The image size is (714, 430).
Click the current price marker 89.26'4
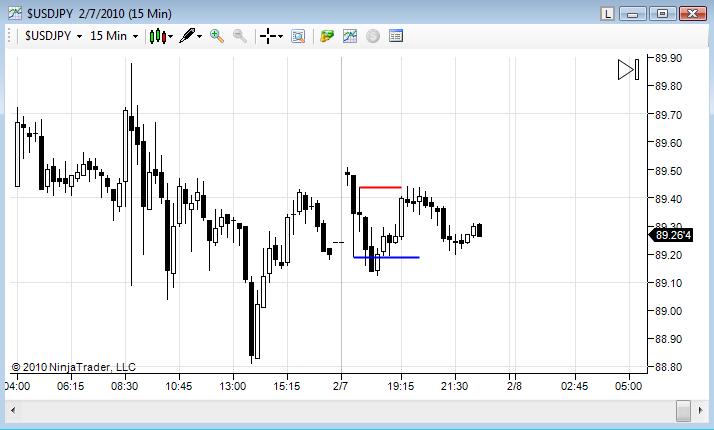point(670,235)
